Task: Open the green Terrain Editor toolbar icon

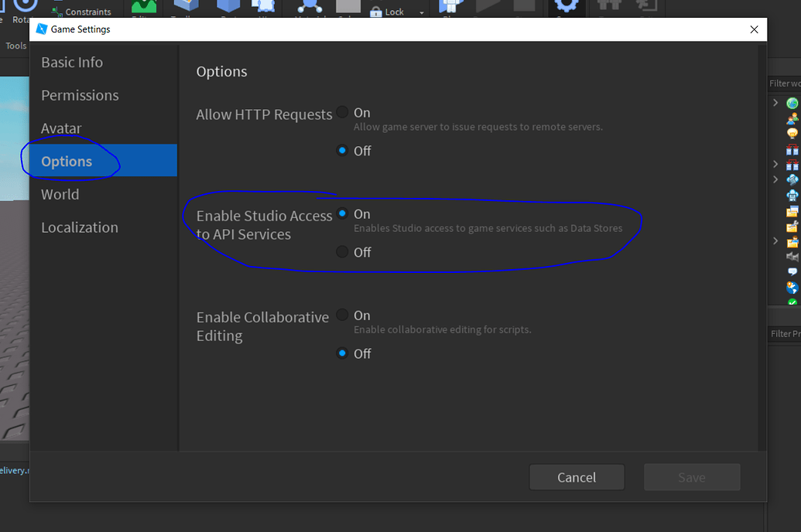Action: tap(144, 7)
